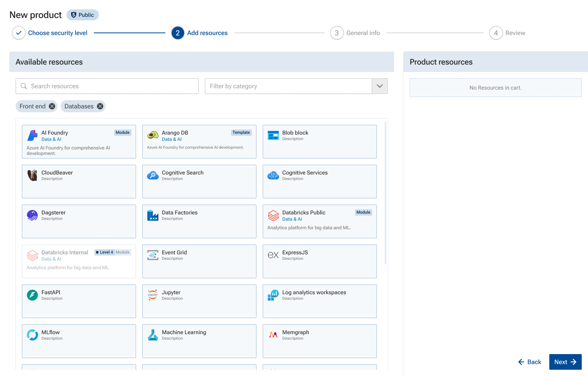Screen dimensions: 588x376
Task: Open the Filter by category dropdown arrow
Action: click(x=380, y=86)
